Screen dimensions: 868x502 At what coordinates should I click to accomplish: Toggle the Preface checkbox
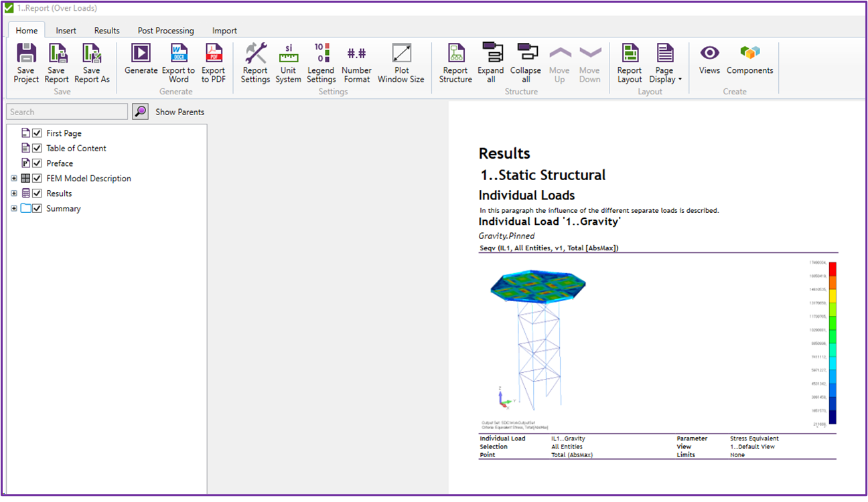pos(38,163)
